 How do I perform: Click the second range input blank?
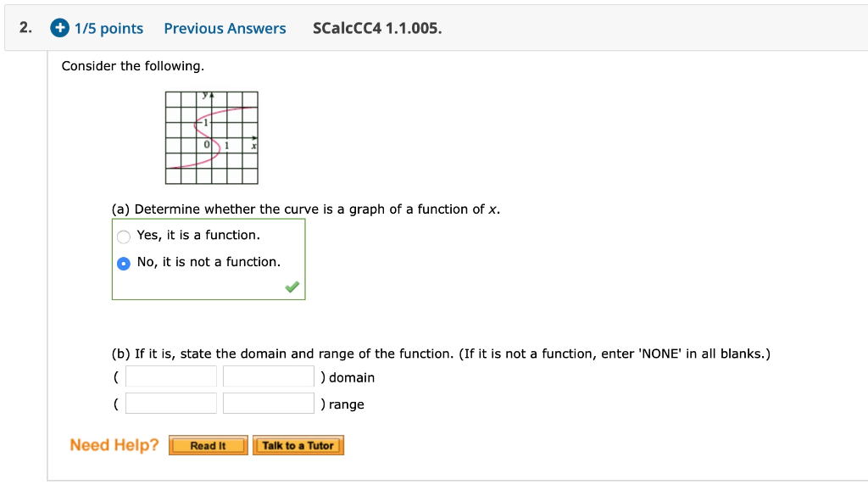[268, 403]
